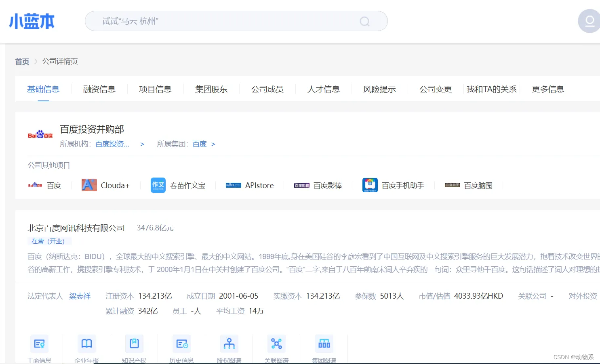Image resolution: width=600 pixels, height=364 pixels.
Task: Click the APIstore project icon
Action: 233,185
